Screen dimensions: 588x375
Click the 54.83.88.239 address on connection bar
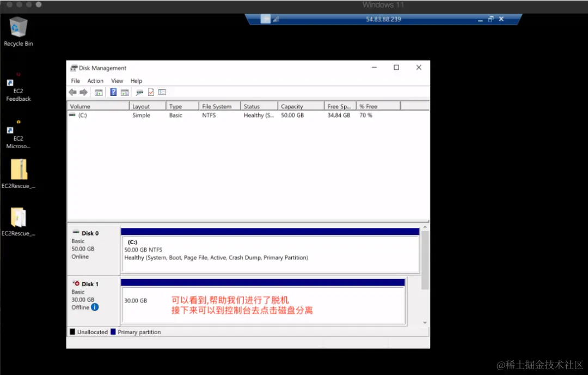(x=383, y=19)
